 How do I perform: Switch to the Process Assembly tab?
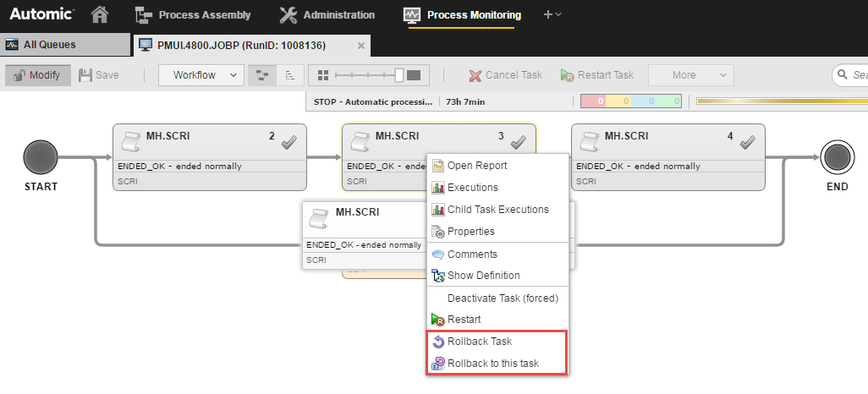pyautogui.click(x=193, y=14)
